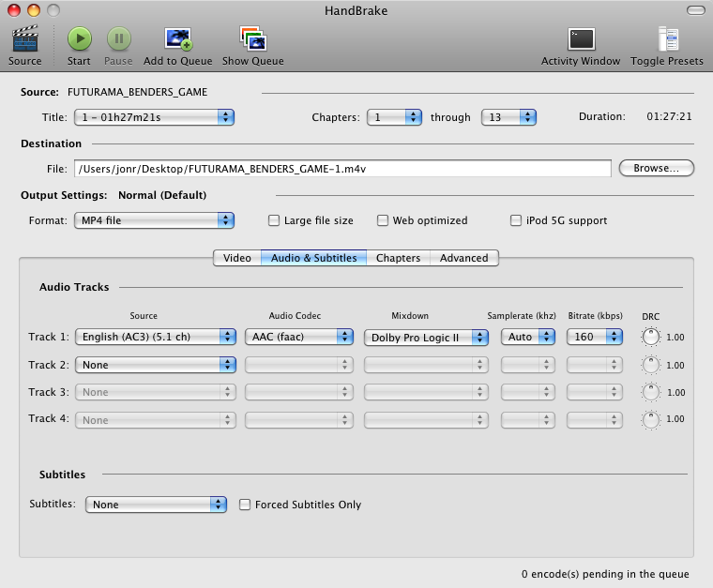The width and height of the screenshot is (713, 588).
Task: Click the encodes pending queue status text
Action: coord(605,574)
